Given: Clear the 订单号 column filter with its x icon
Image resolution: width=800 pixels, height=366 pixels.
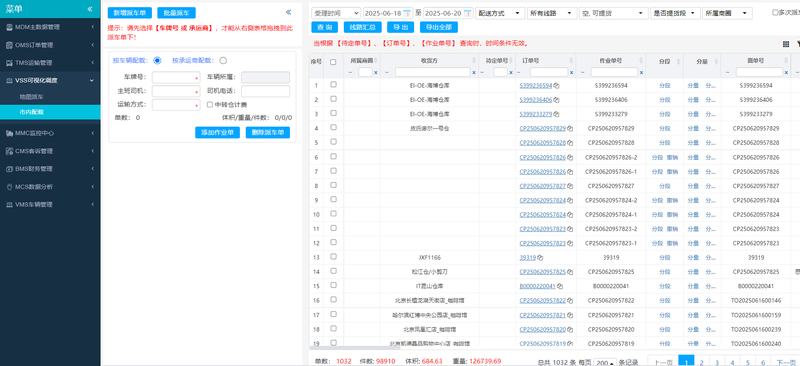Looking at the screenshot, I should point(571,72).
